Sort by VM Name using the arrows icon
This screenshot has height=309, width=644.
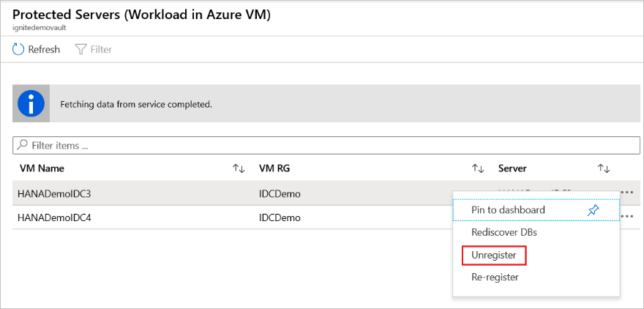(239, 168)
